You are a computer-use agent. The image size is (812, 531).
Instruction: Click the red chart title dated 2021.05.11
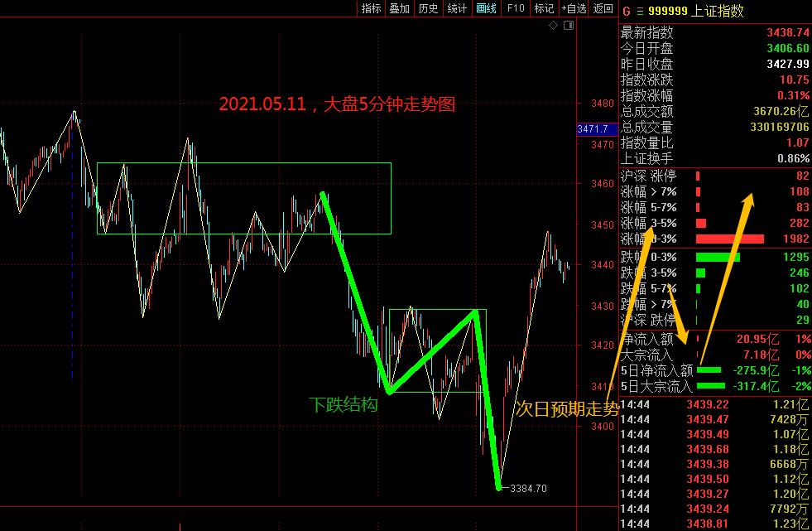click(337, 104)
